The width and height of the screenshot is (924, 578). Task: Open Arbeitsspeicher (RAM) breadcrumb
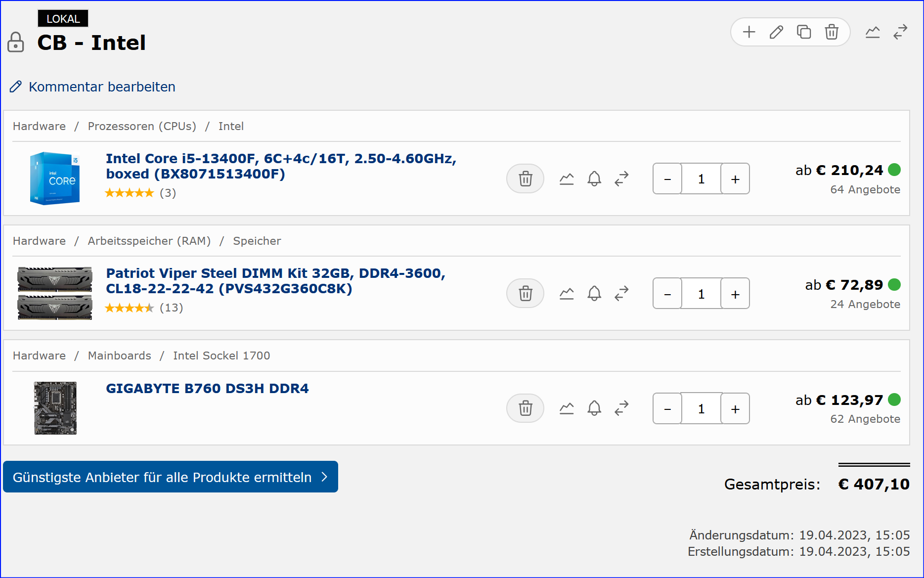click(x=149, y=241)
